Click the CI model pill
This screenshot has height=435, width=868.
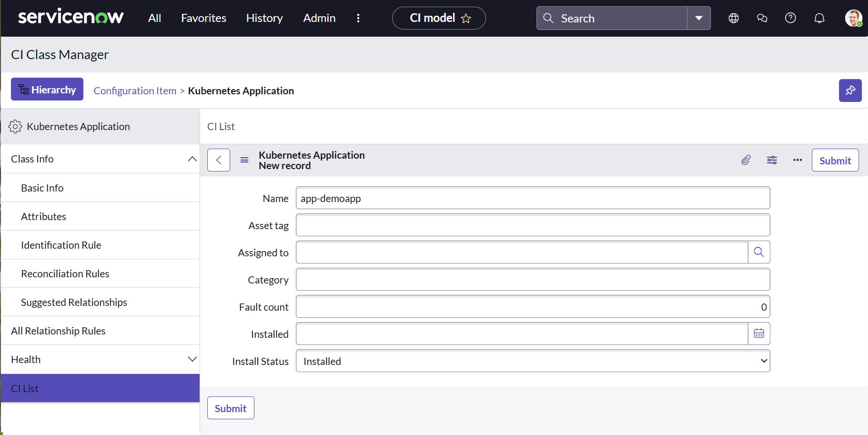point(438,18)
